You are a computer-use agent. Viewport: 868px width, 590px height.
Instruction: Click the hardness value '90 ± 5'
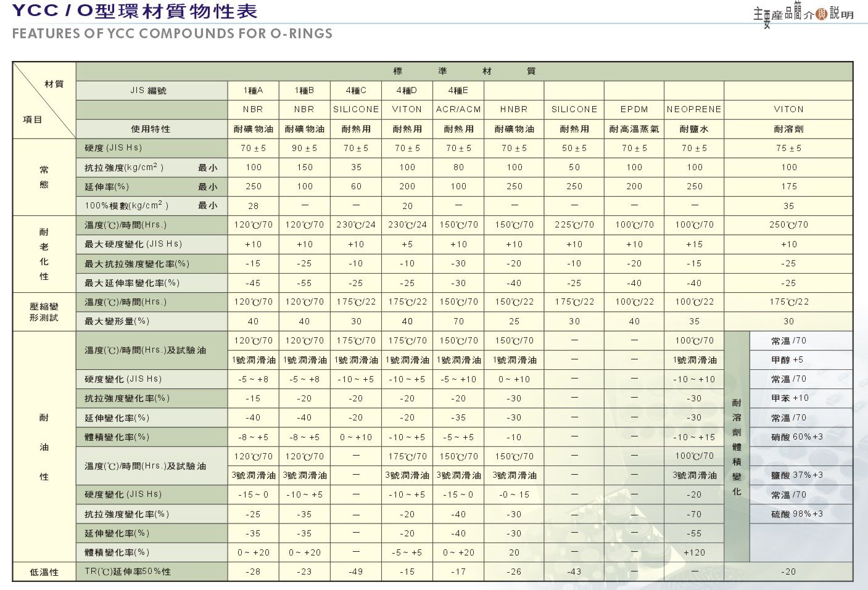click(304, 148)
